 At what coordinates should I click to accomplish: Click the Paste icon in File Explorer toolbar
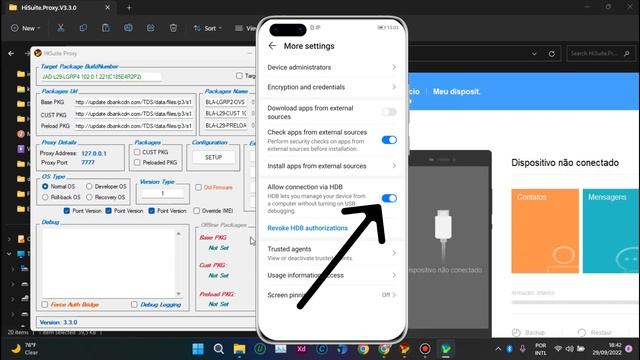point(106,28)
